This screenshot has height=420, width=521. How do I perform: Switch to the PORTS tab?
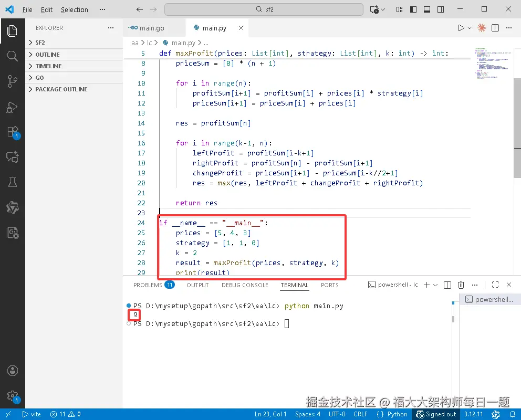tap(330, 285)
